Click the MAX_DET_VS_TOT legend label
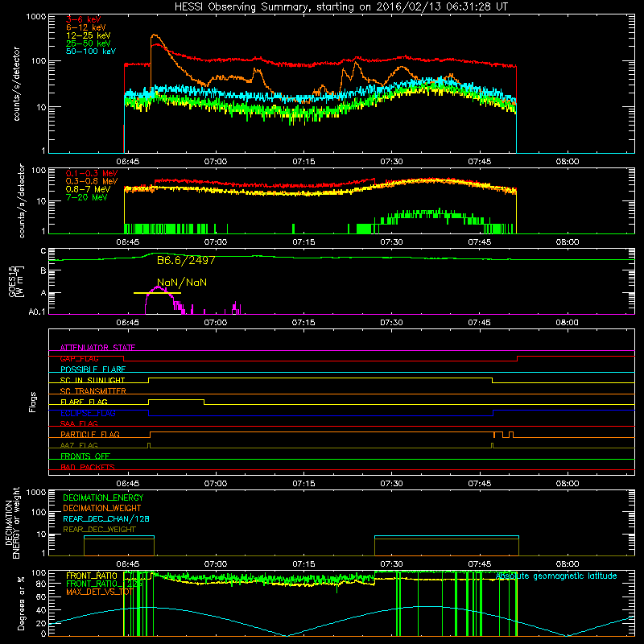644x644 pixels. pyautogui.click(x=100, y=592)
